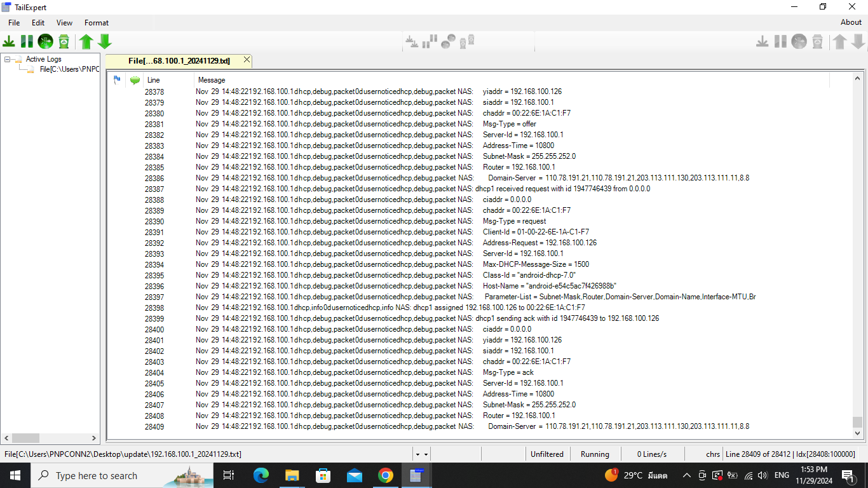Open the Format menu

[x=97, y=22]
